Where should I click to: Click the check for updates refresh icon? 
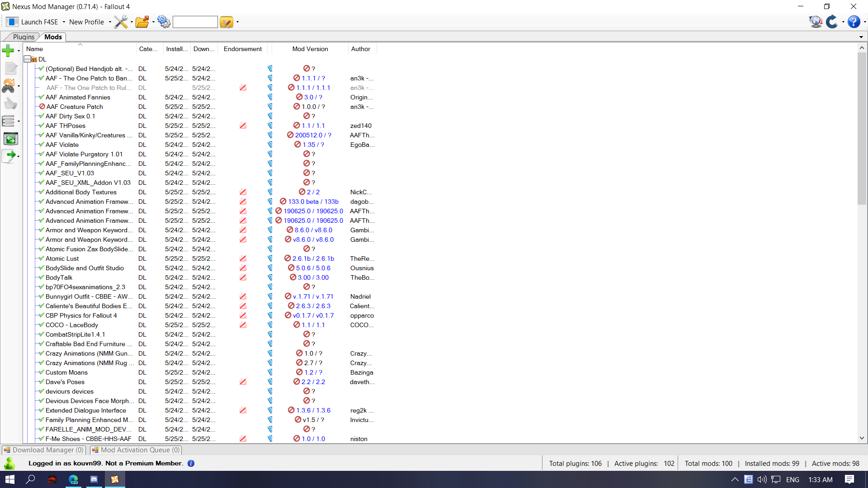[832, 22]
